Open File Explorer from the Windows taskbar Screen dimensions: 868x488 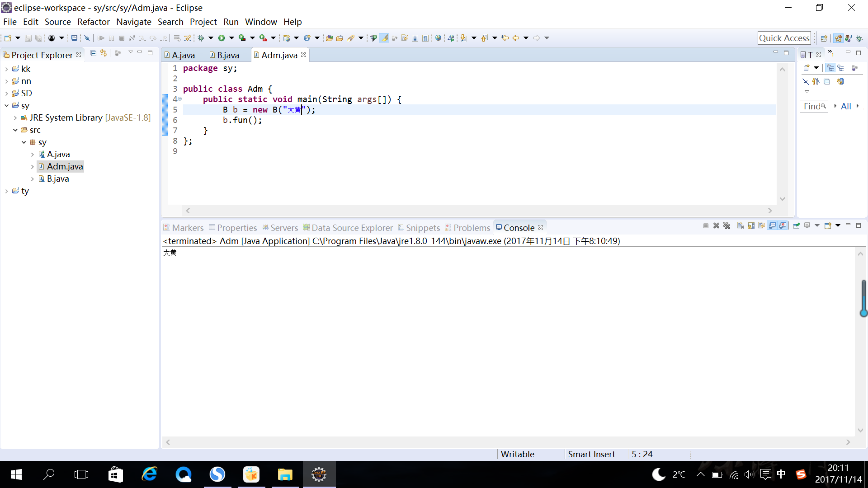tap(285, 474)
